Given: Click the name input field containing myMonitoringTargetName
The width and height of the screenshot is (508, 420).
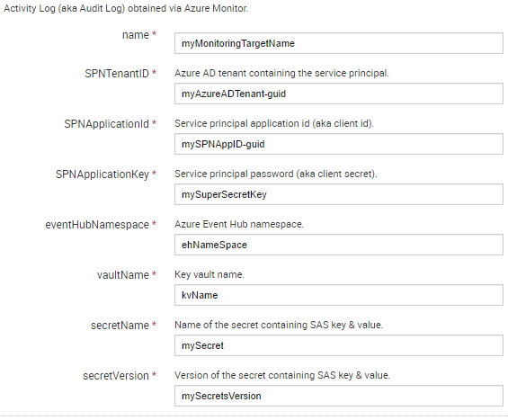Looking at the screenshot, I should (x=339, y=43).
